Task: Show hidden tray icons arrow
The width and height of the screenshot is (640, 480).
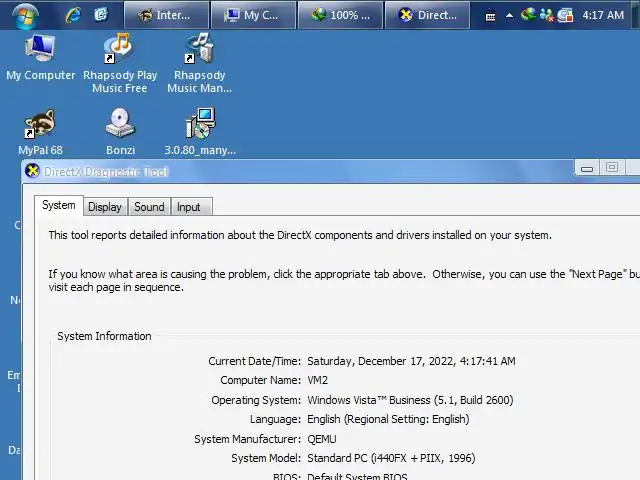Action: click(509, 16)
